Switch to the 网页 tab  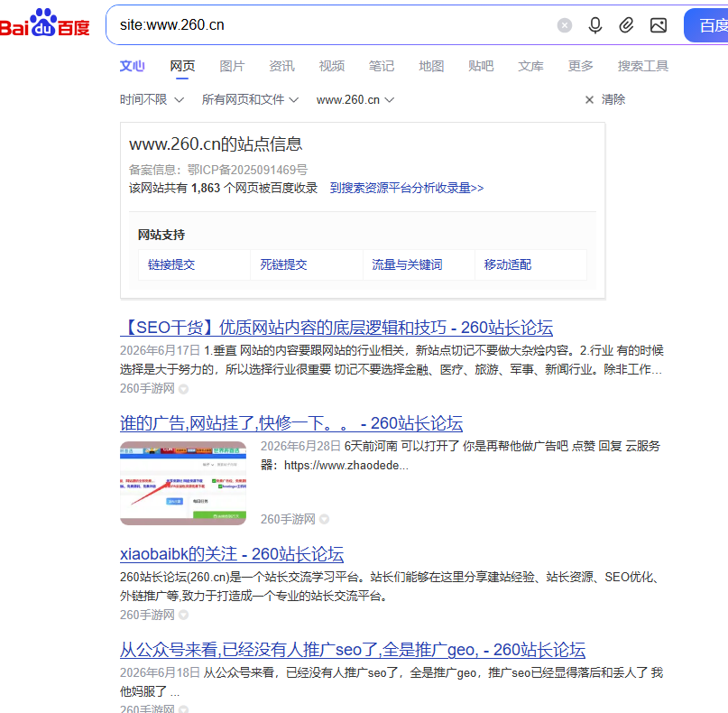[x=182, y=66]
